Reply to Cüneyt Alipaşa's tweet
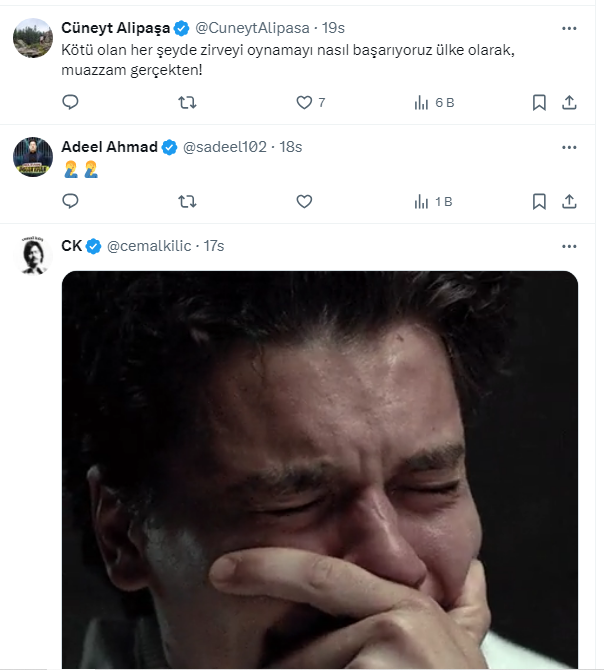Screen dimensions: 604x670 click(70, 102)
